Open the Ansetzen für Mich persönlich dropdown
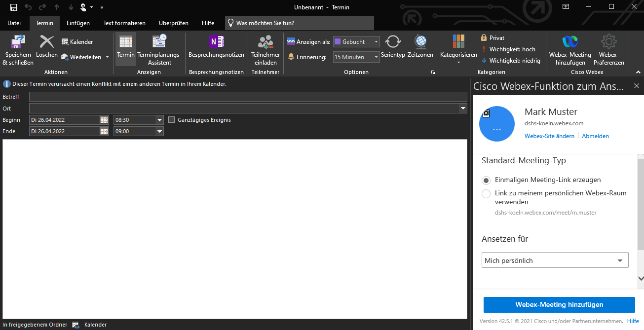Screen dimensions: 644x330 click(555, 260)
